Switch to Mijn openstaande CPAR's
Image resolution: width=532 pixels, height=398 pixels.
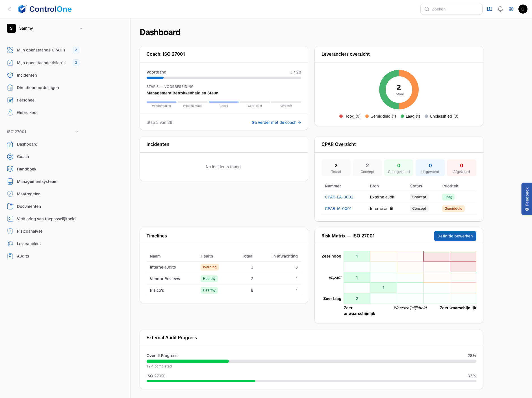[41, 50]
